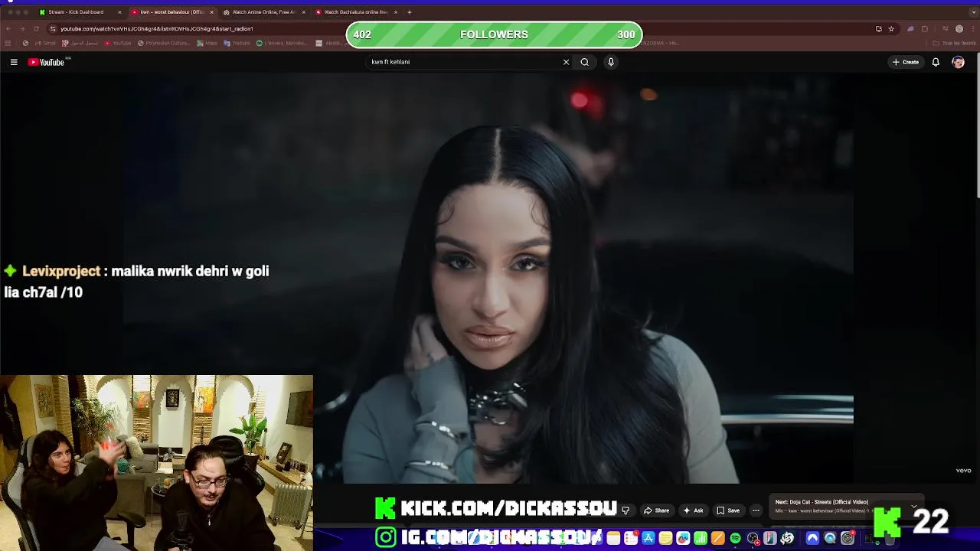
Task: Open 'Tous les favoris' bookmarks folder
Action: (955, 43)
